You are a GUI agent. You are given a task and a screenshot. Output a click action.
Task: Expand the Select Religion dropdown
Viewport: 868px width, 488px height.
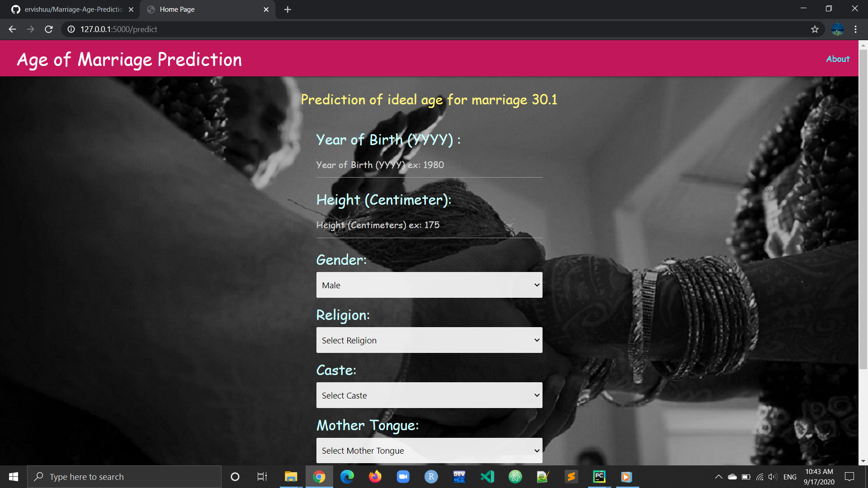429,340
